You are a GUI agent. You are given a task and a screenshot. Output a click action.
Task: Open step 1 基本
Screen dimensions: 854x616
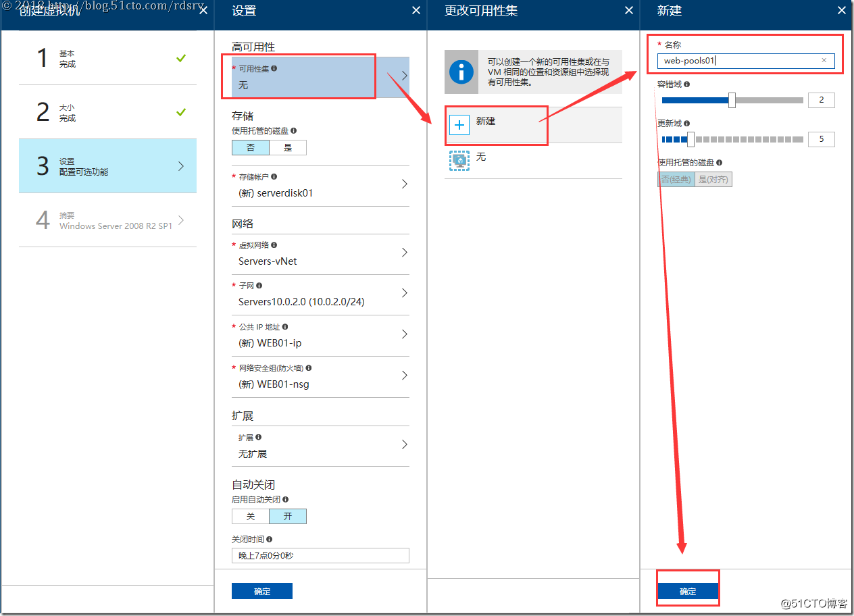pos(107,58)
